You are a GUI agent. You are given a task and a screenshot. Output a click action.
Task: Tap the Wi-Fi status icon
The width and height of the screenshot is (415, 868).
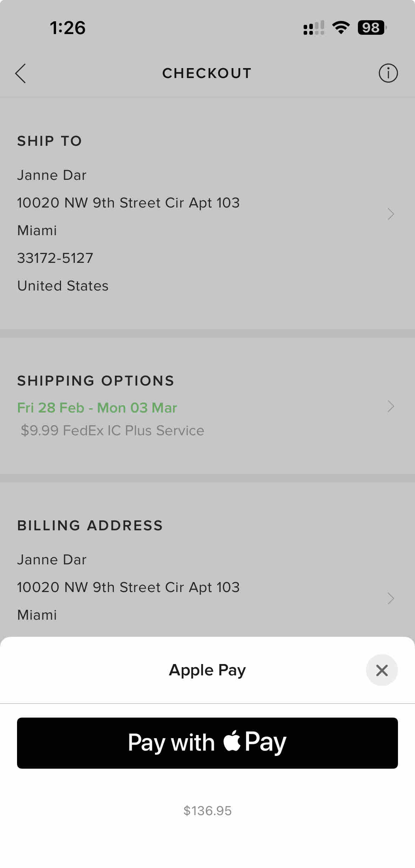[341, 28]
